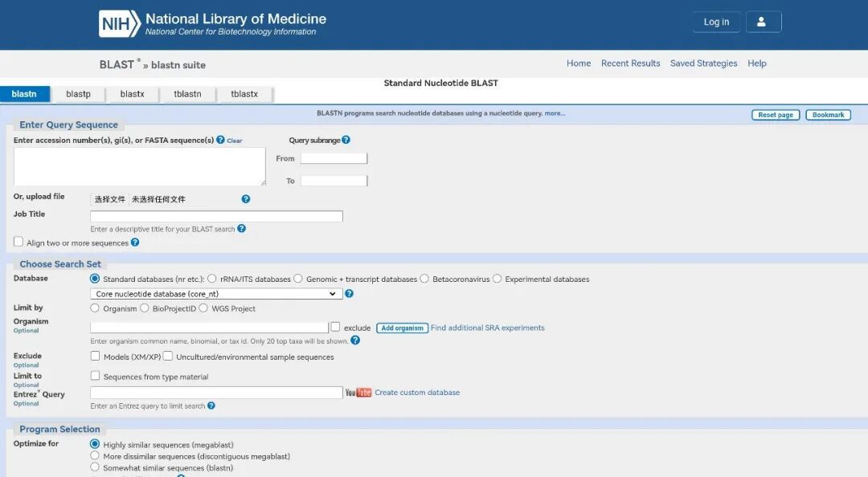Choose Limit by WGS Project radio
Image resolution: width=868 pixels, height=477 pixels.
click(203, 308)
